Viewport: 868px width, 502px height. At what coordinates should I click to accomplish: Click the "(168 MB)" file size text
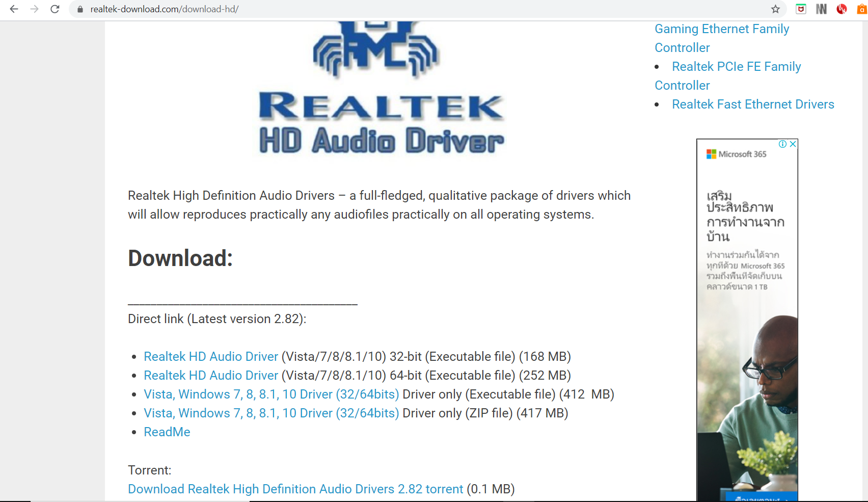(545, 356)
